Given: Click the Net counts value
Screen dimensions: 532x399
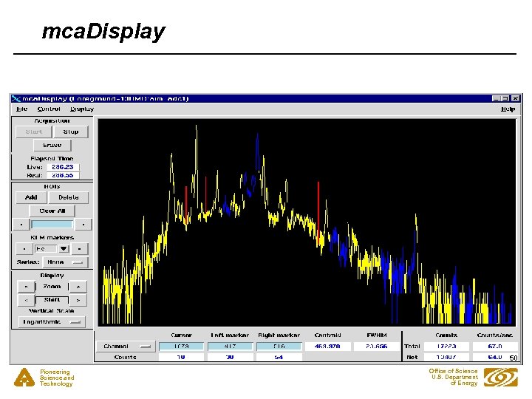Looking at the screenshot, I should [x=446, y=357].
